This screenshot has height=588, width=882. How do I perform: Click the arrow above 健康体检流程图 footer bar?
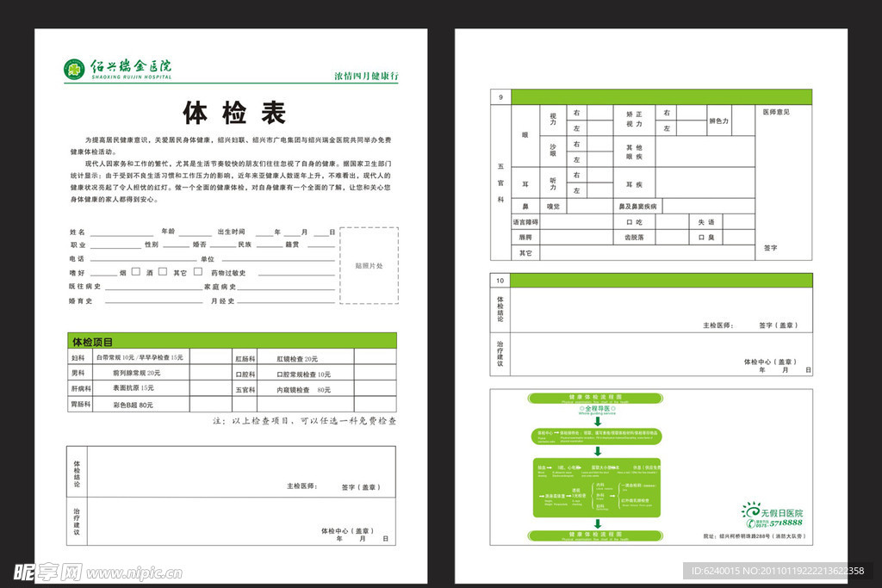coord(598,525)
